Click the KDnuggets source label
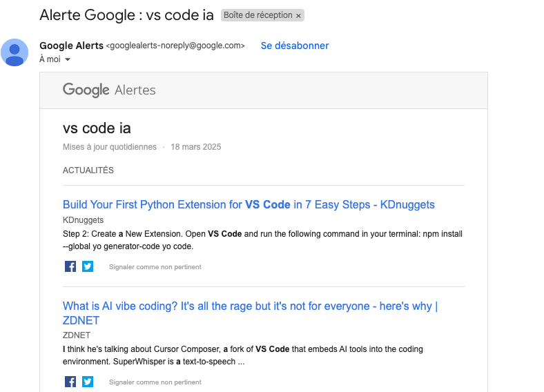544x392 pixels. (x=83, y=220)
